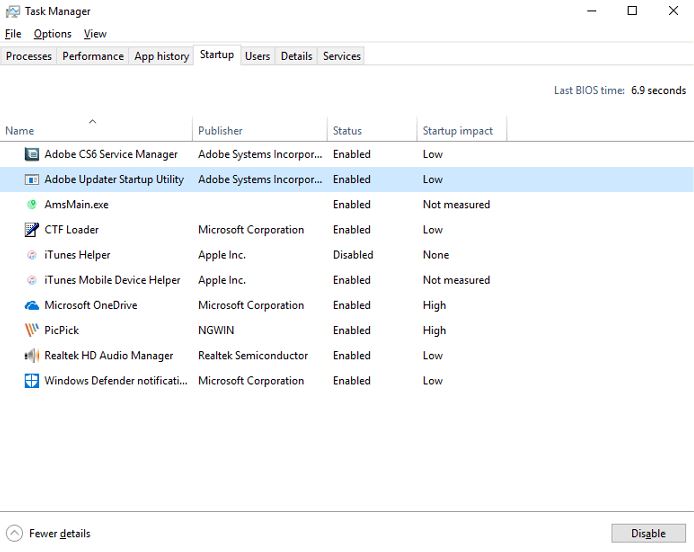Viewport: 694px width, 552px height.
Task: Open the Options menu
Action: click(53, 34)
